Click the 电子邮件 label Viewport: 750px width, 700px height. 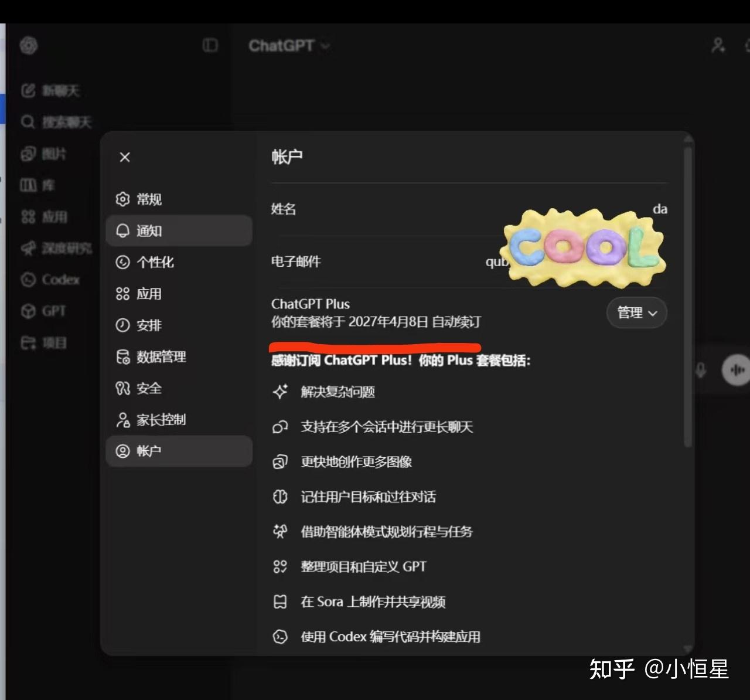point(296,261)
